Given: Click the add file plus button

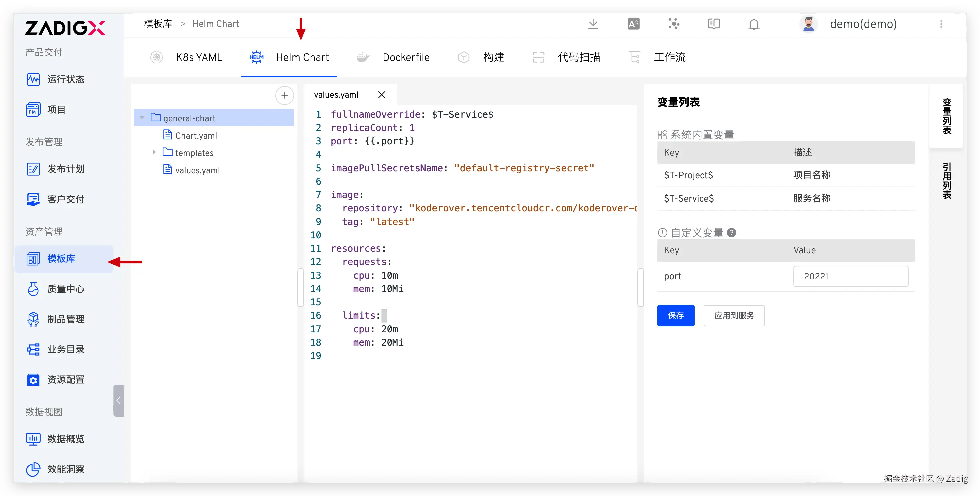Looking at the screenshot, I should [284, 95].
